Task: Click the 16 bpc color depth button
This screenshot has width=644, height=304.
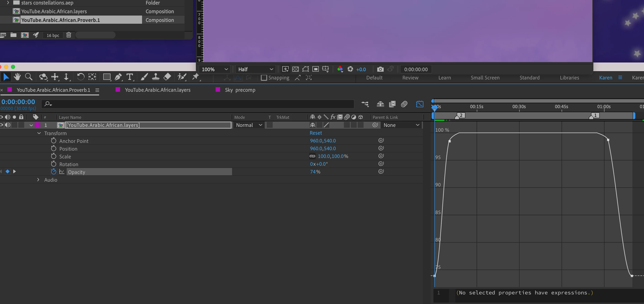Action: coord(53,35)
